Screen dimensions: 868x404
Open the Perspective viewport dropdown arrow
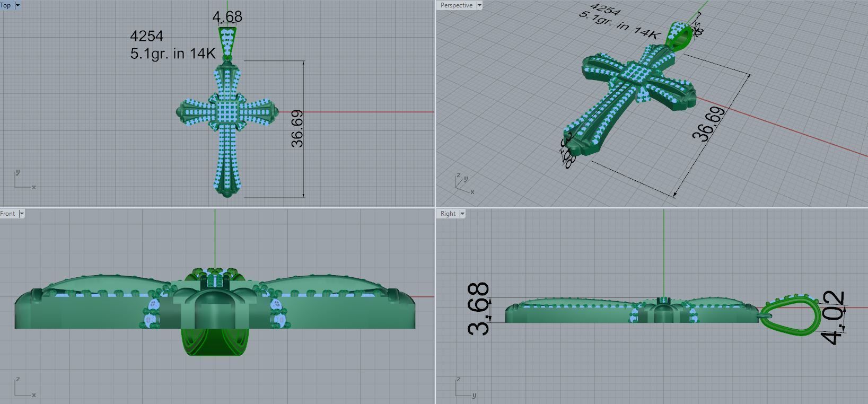point(479,5)
